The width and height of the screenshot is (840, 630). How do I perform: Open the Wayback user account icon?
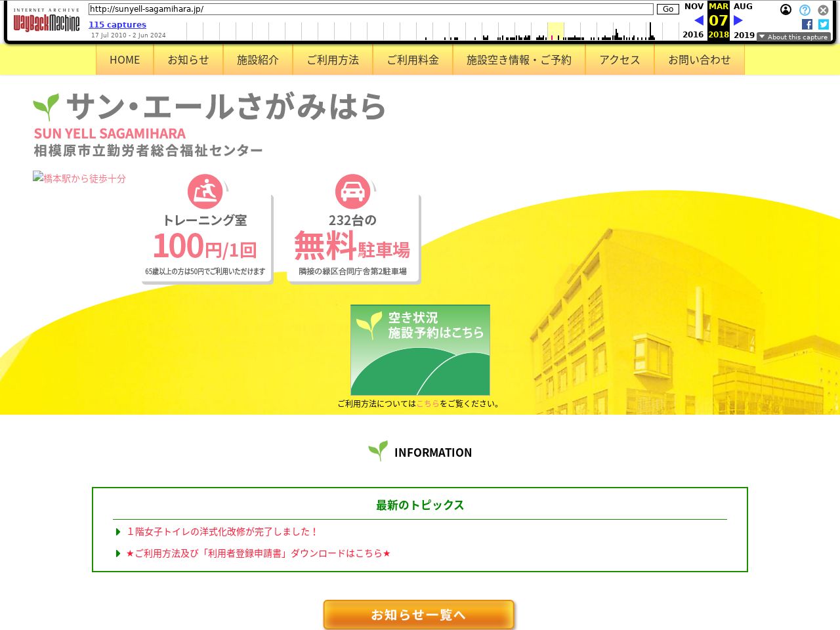coord(786,10)
